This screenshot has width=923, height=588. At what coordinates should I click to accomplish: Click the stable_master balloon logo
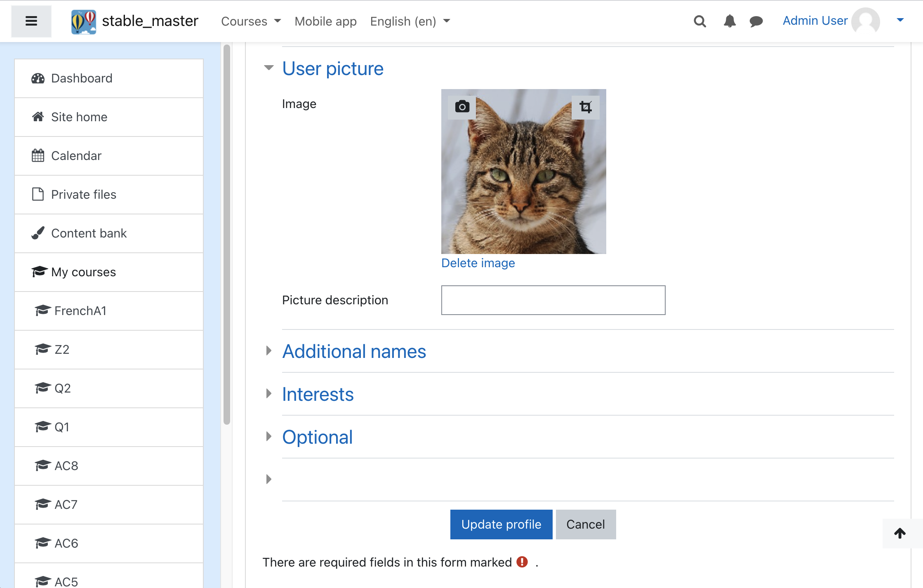click(84, 21)
